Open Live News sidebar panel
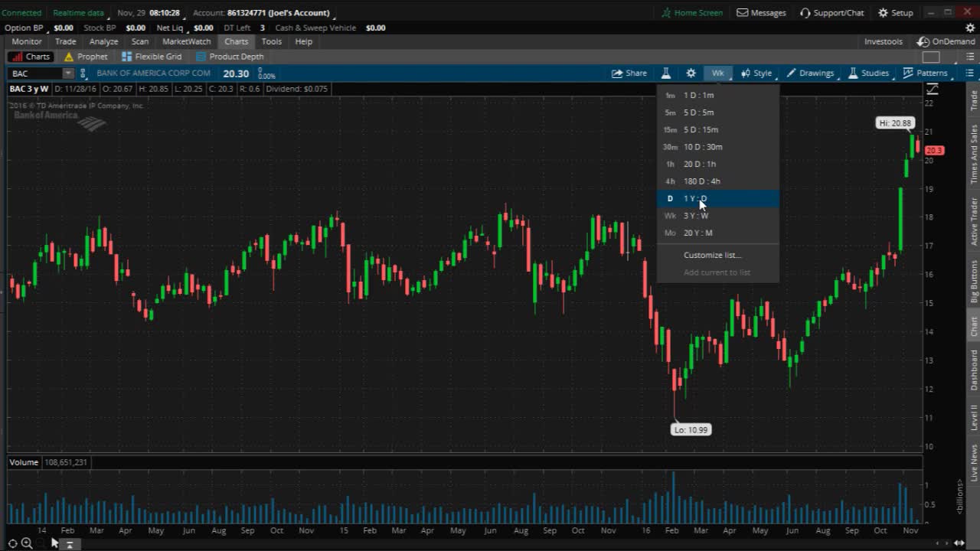The height and width of the screenshot is (551, 980). tap(974, 462)
